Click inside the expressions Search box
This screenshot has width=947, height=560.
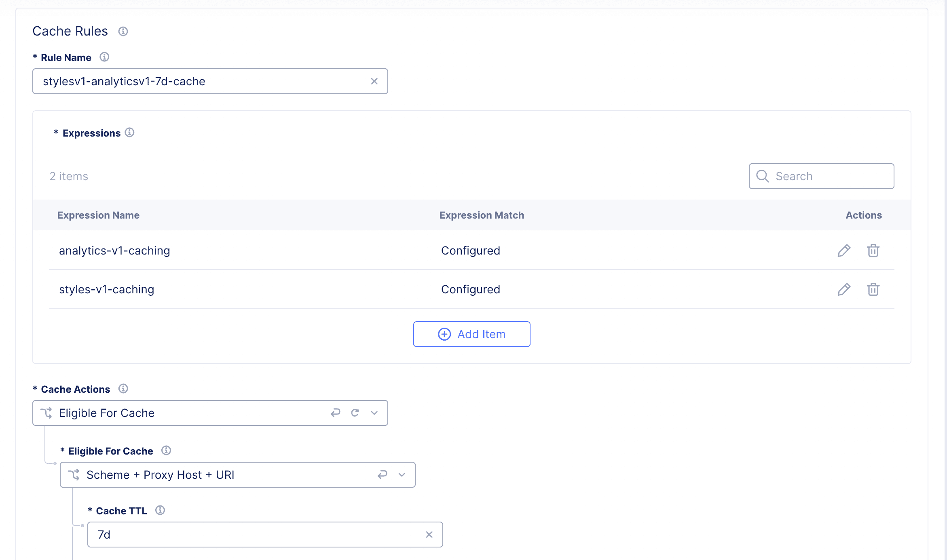click(x=821, y=176)
